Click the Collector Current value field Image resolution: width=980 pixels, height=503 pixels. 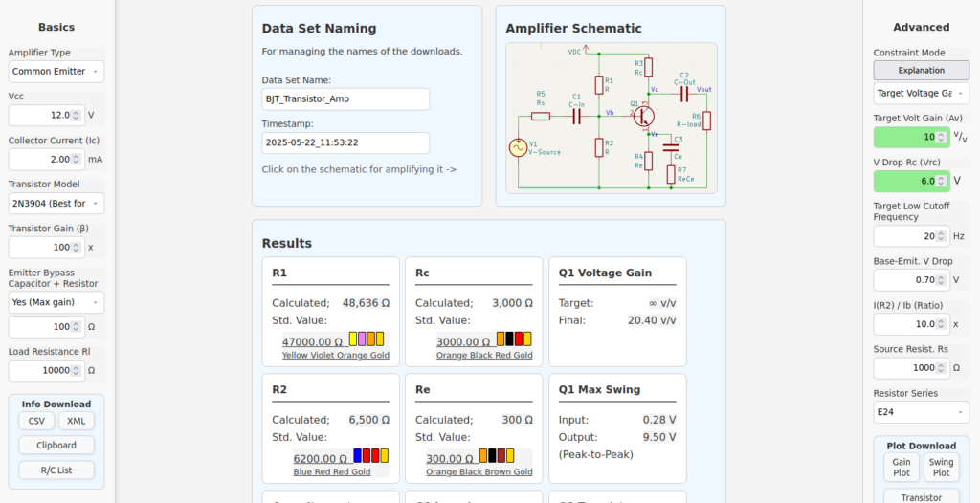pyautogui.click(x=47, y=160)
